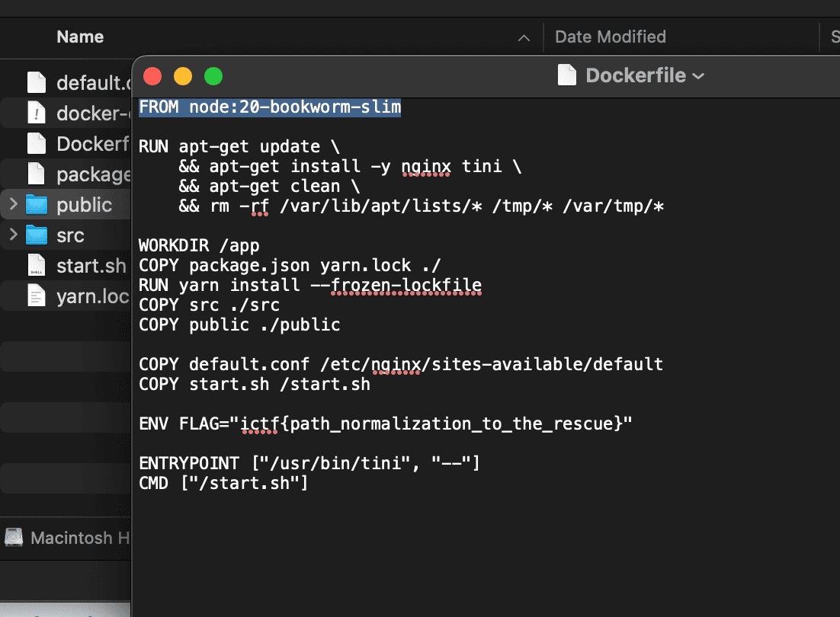Click the highlighted FROM node:20-bookworm-slim line
Viewport: 840px width, 617px height.
pos(270,107)
